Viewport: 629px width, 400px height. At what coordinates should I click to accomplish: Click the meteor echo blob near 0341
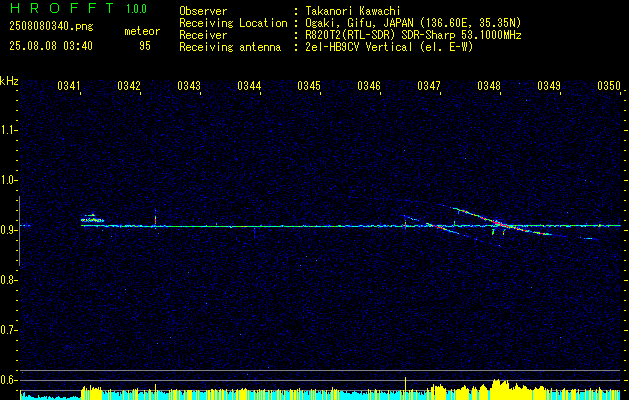click(92, 219)
